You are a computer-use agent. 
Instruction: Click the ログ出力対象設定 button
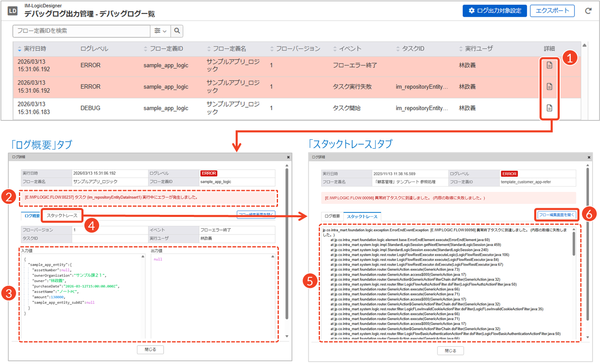coord(494,11)
